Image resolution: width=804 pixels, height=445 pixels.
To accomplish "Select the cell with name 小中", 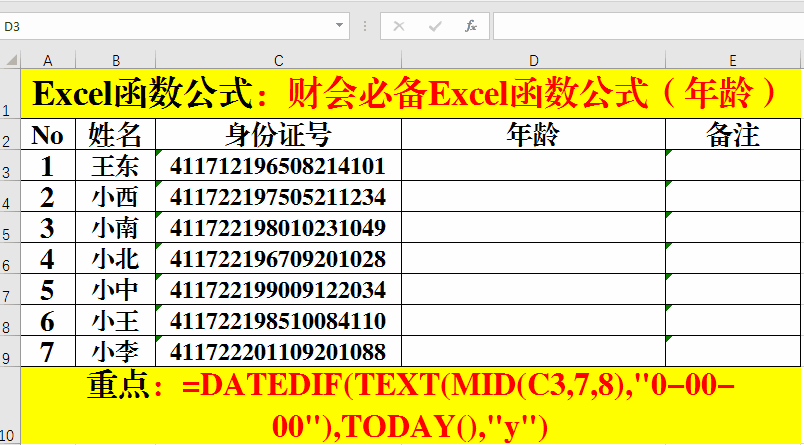I will click(x=115, y=290).
